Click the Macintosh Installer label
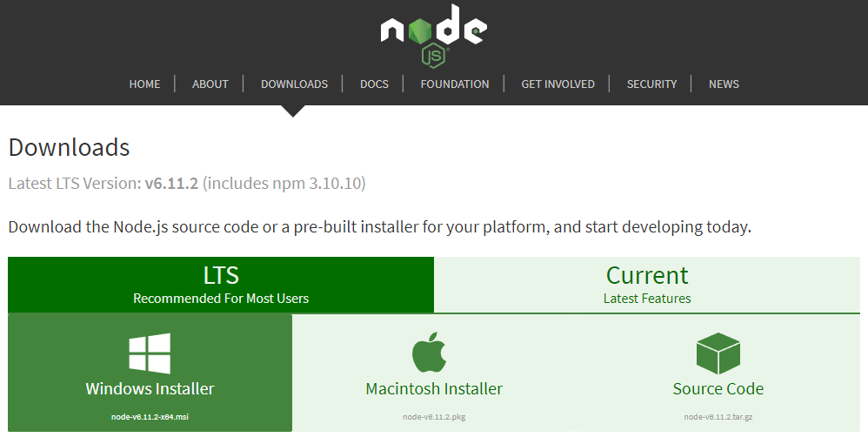868x444 pixels. pyautogui.click(x=434, y=389)
